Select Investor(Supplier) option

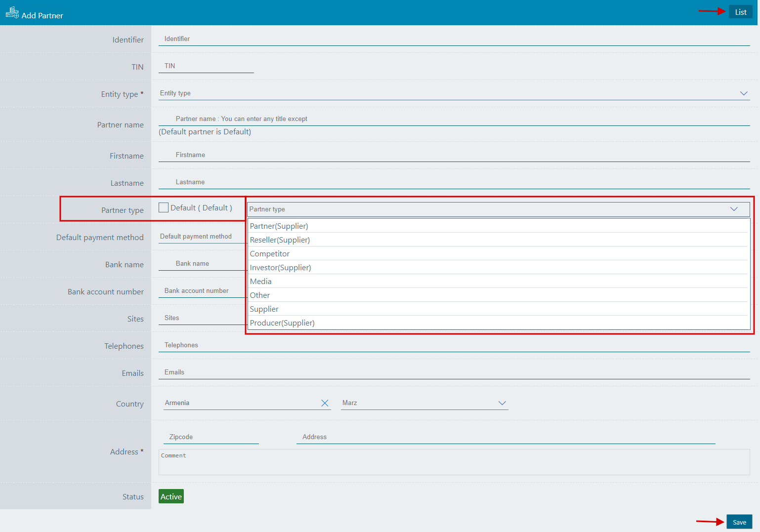click(x=281, y=268)
